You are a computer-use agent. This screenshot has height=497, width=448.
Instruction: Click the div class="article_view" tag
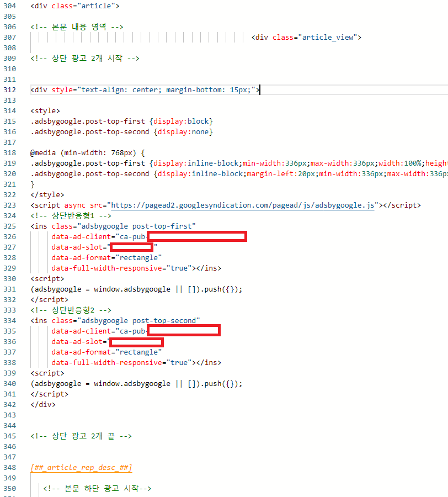pyautogui.click(x=306, y=38)
